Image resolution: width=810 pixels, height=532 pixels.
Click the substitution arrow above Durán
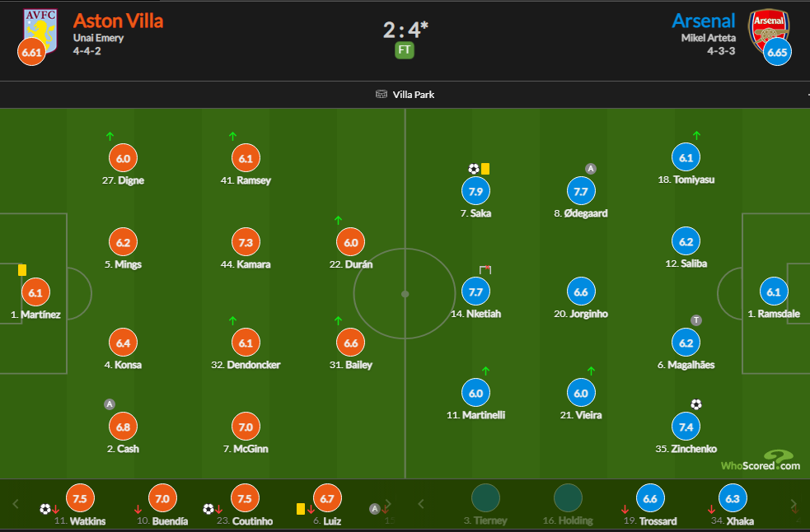tap(338, 220)
